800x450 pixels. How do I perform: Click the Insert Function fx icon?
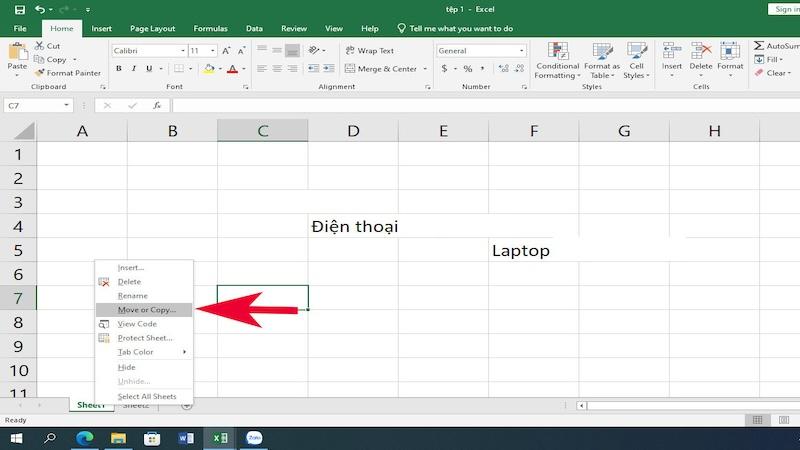tap(157, 106)
